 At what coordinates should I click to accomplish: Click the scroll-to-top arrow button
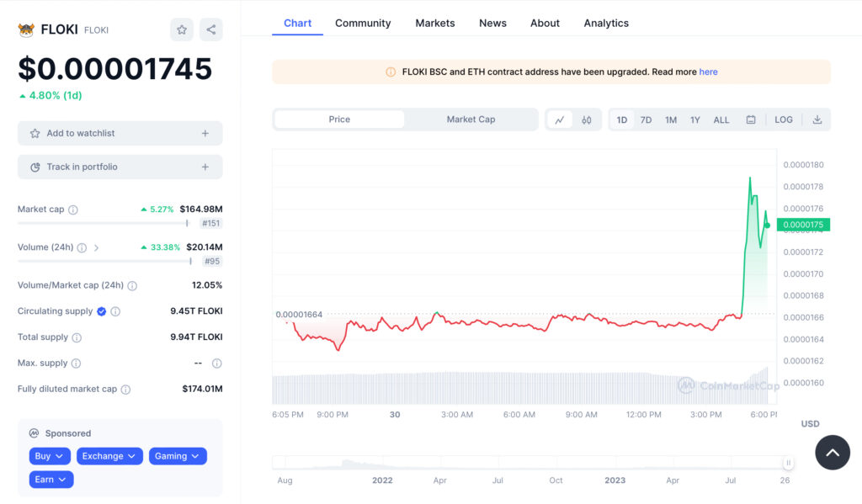tap(832, 452)
